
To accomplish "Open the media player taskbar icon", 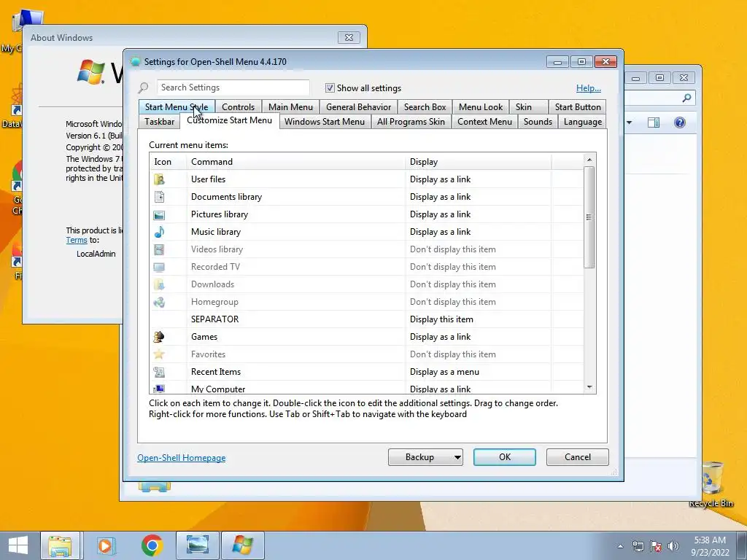I will coord(105,545).
